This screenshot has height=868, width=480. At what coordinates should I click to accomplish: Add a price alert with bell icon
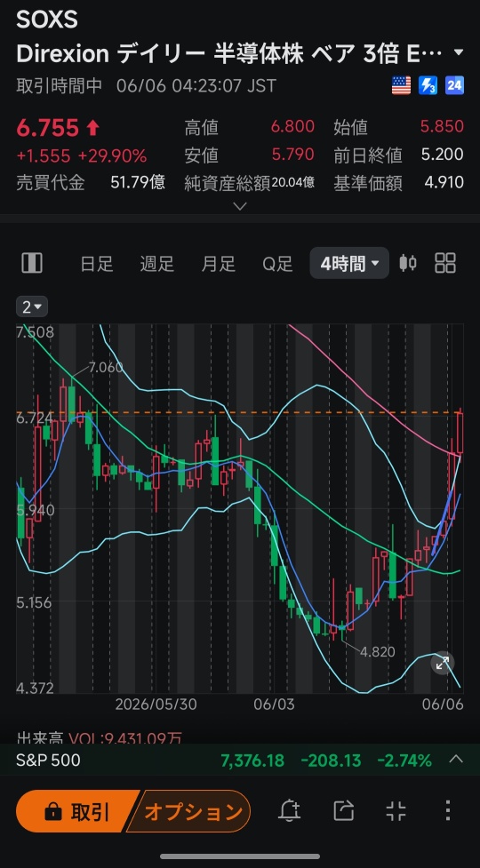(289, 811)
